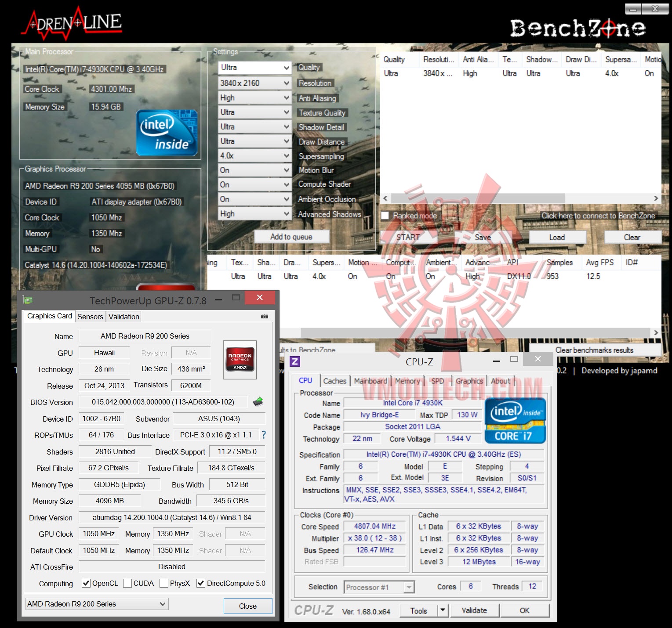This screenshot has width=672, height=628.
Task: Toggle the PhysX checkbox
Action: pos(164,583)
